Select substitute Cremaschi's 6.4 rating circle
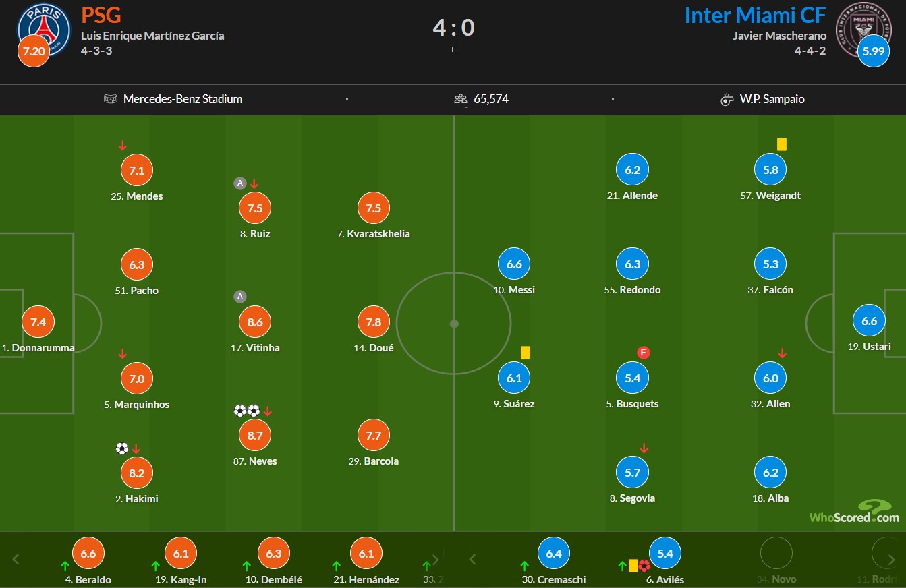 [x=554, y=554]
